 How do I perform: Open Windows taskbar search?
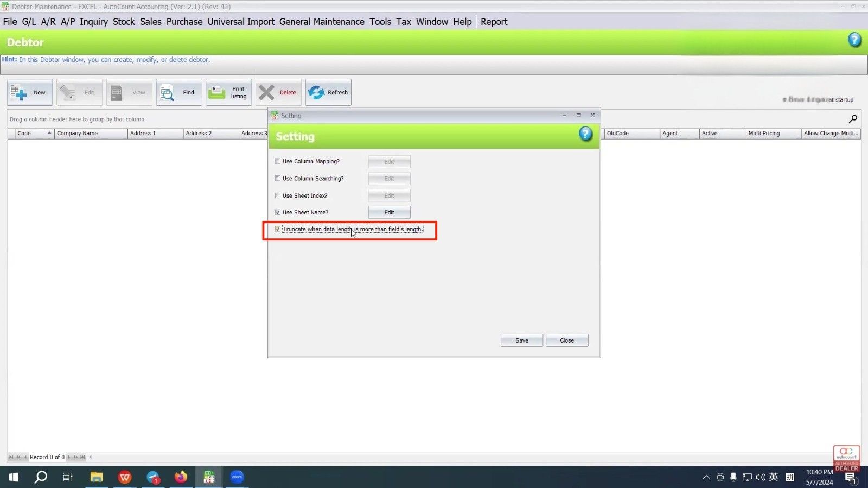(x=41, y=477)
